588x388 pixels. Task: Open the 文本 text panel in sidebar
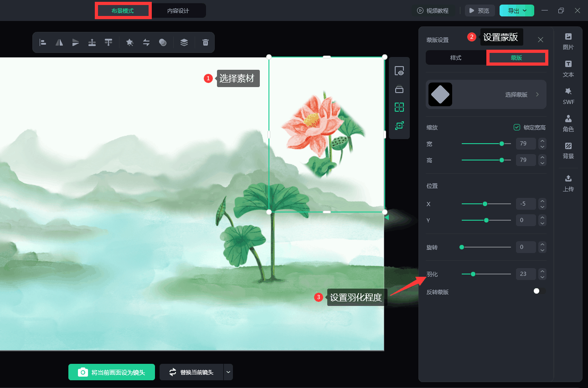[568, 68]
